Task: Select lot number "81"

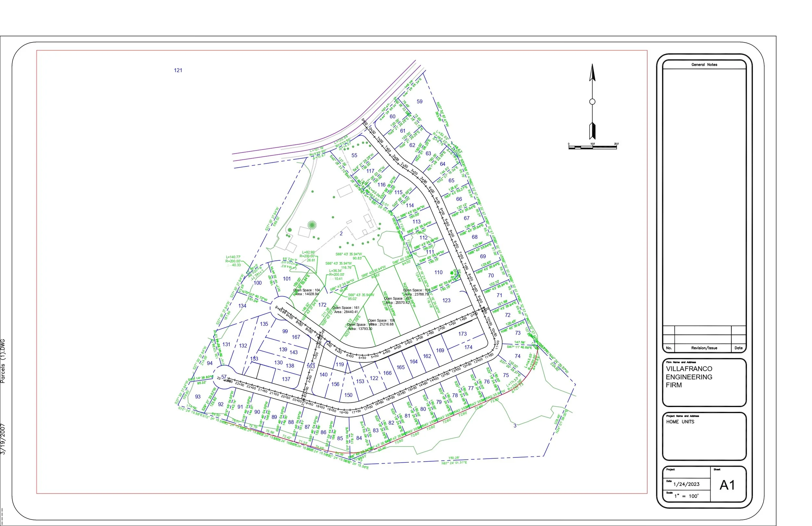Action: (x=407, y=416)
